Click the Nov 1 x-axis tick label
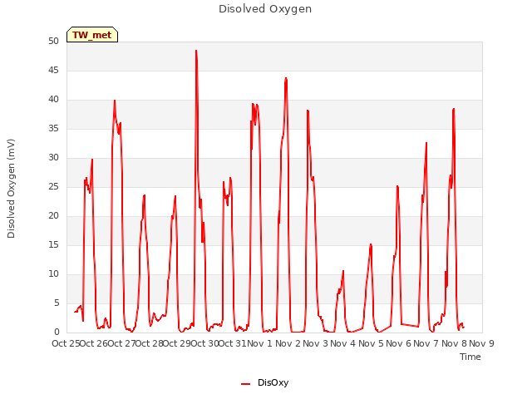Screen dimensions: 532x399 tap(260, 343)
